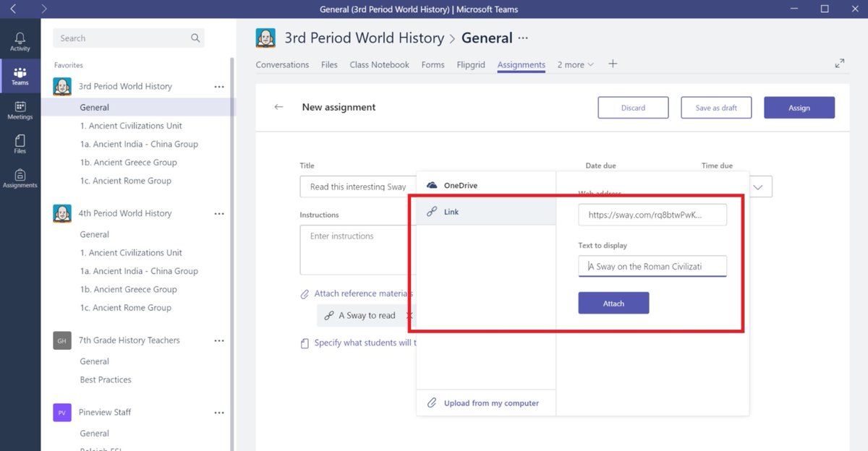Image resolution: width=868 pixels, height=451 pixels.
Task: Click the 3rd Period World History team avatar in sidebar
Action: 62,86
